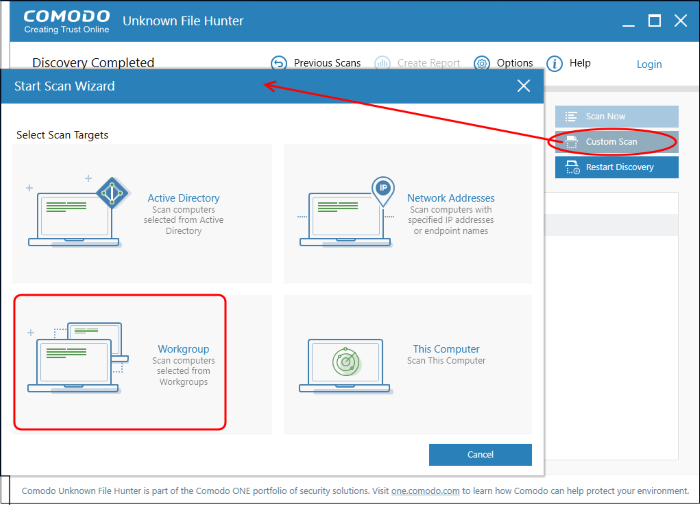Select the Active Directory scan target title
Viewport: 700px width, 505px height.
(183, 198)
